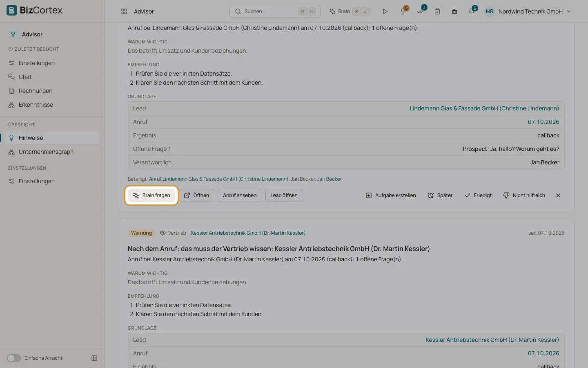
Task: Toggle the Einfache Ansicht switch
Action: (14, 358)
